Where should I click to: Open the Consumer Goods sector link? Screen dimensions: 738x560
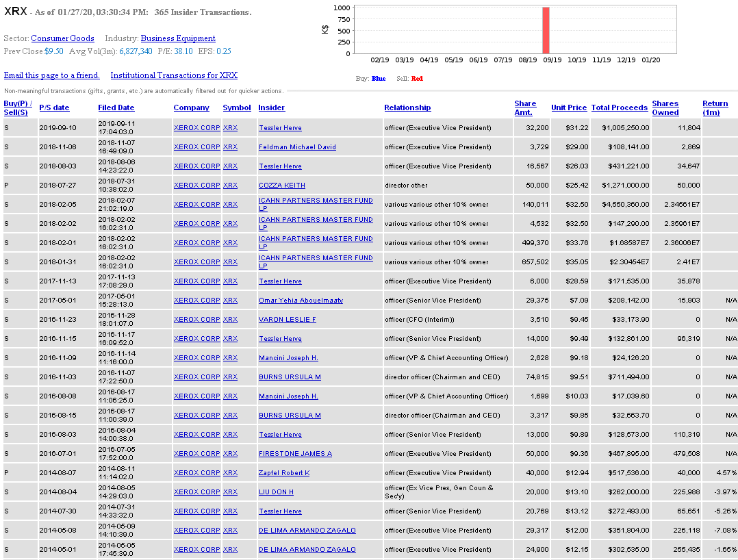(x=62, y=38)
